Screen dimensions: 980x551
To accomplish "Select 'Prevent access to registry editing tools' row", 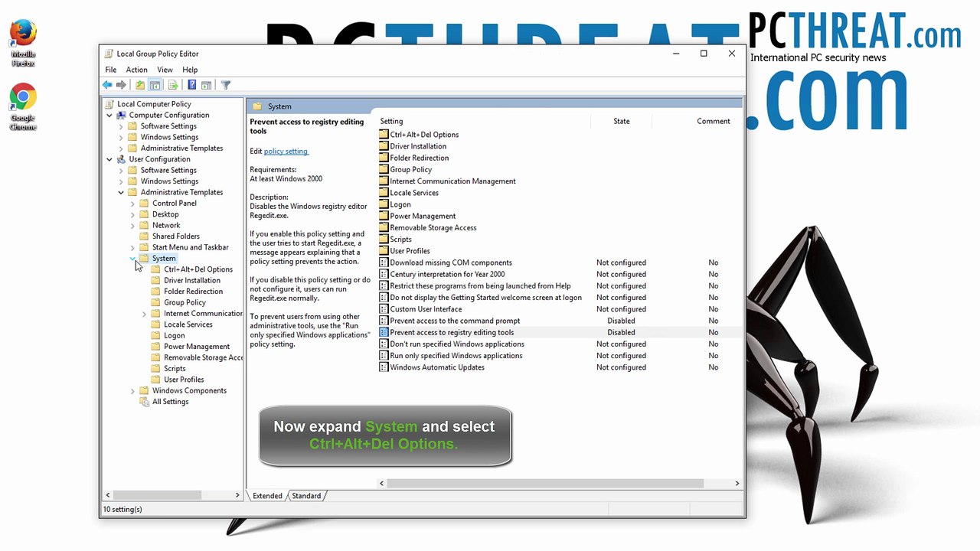I will click(x=560, y=332).
